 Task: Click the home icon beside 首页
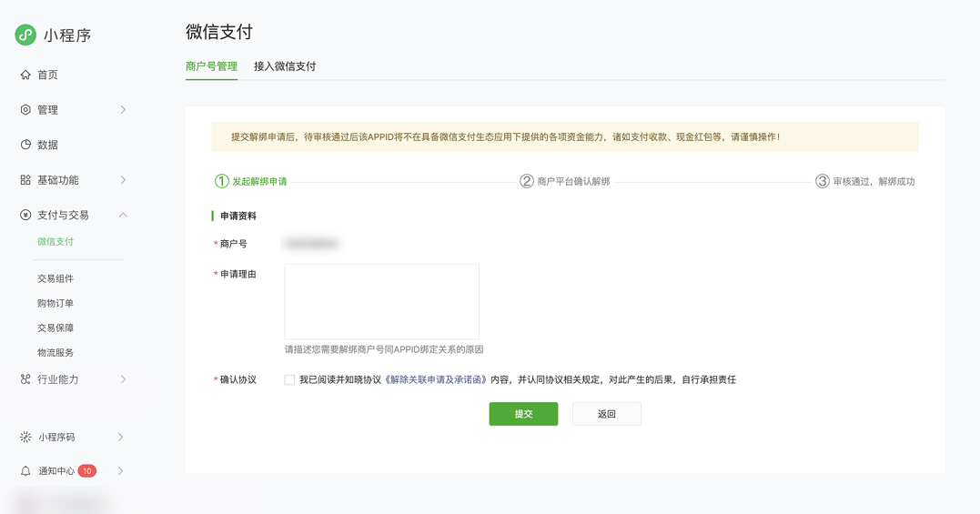[x=25, y=75]
